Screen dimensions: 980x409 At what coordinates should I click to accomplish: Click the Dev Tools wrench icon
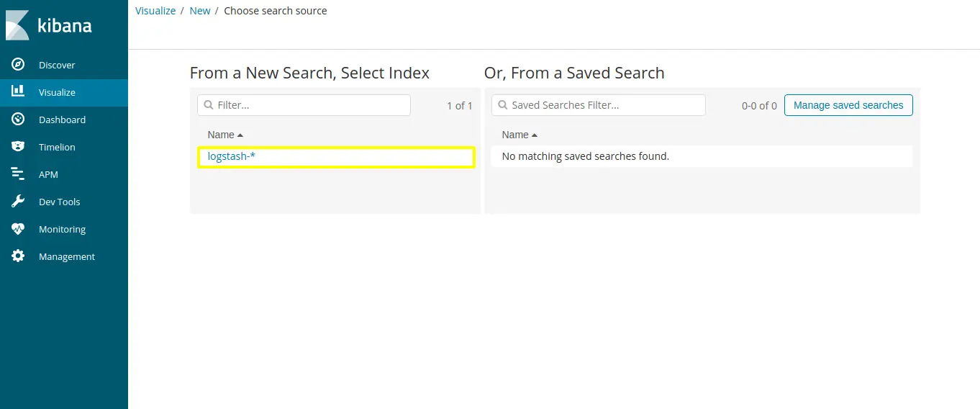[x=18, y=202]
